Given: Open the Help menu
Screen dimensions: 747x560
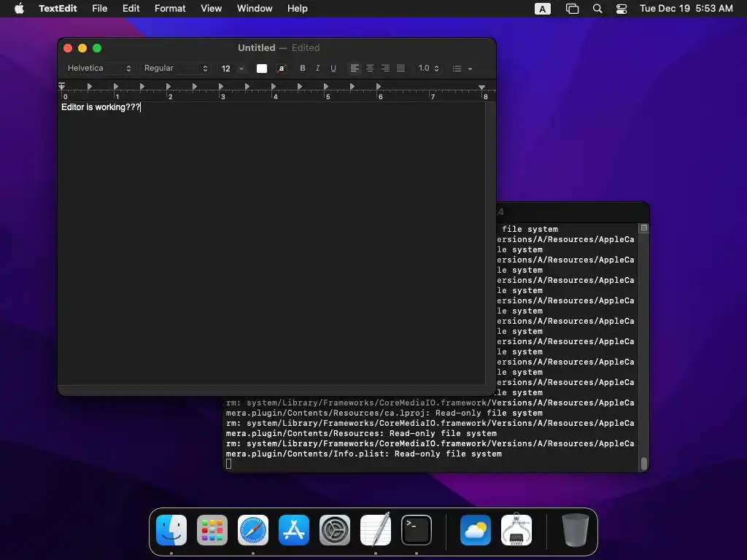Looking at the screenshot, I should coord(298,9).
